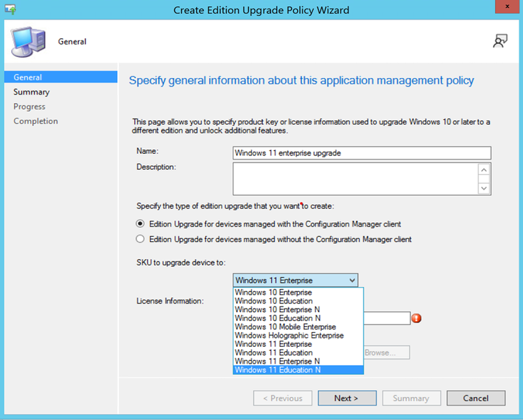Choose Windows 10 Enterprise from list
This screenshot has height=420, width=523.
point(298,292)
